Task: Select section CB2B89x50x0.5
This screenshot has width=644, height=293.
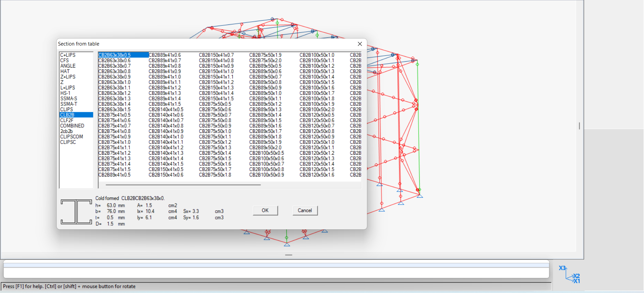Action: (265, 66)
